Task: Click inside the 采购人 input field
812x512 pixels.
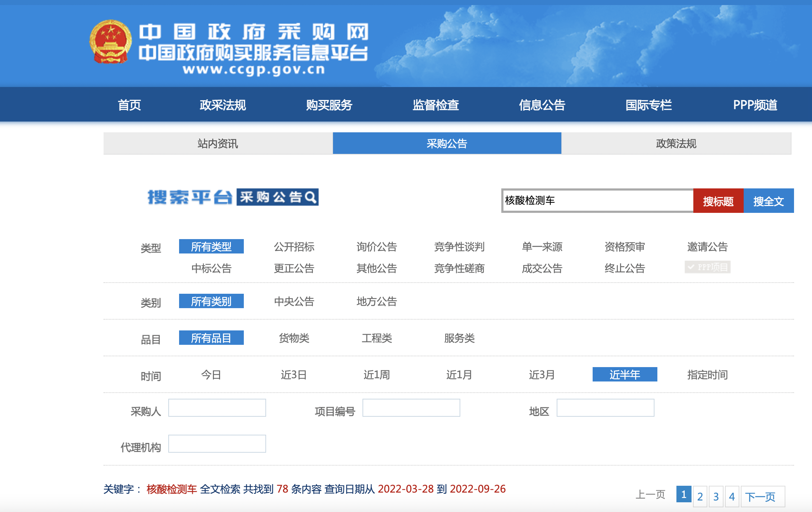Action: [217, 408]
